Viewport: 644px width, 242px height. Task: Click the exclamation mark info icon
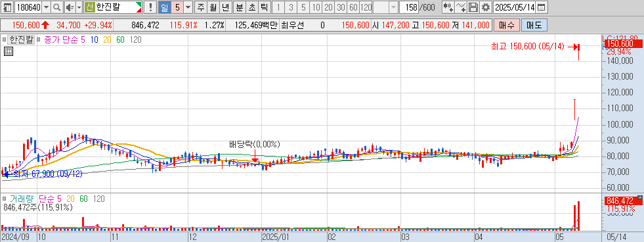pos(150,7)
